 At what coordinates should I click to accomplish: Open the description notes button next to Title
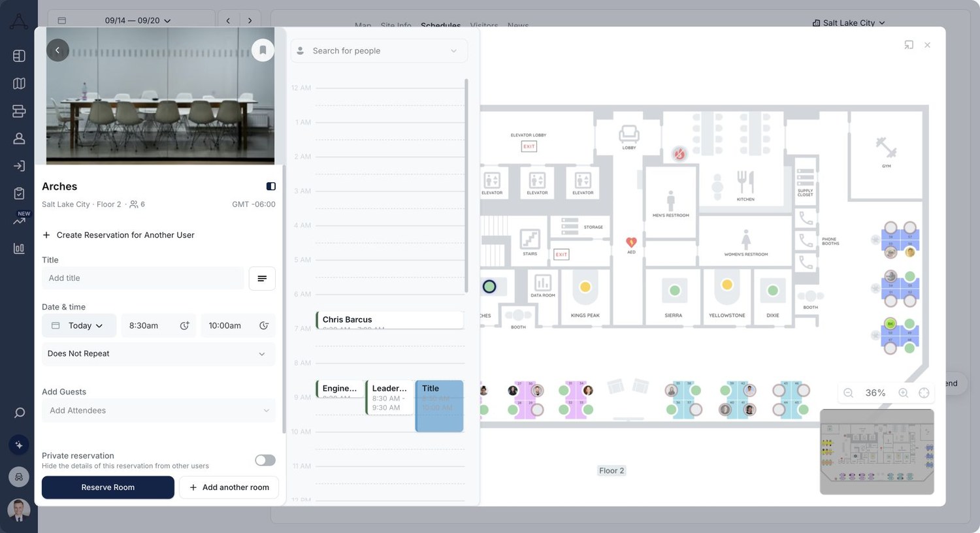tap(262, 278)
